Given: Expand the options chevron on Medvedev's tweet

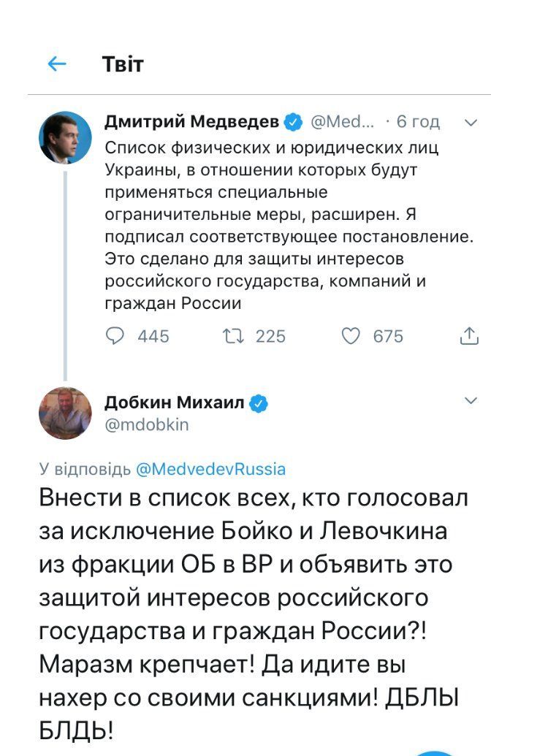Looking at the screenshot, I should (x=471, y=123).
